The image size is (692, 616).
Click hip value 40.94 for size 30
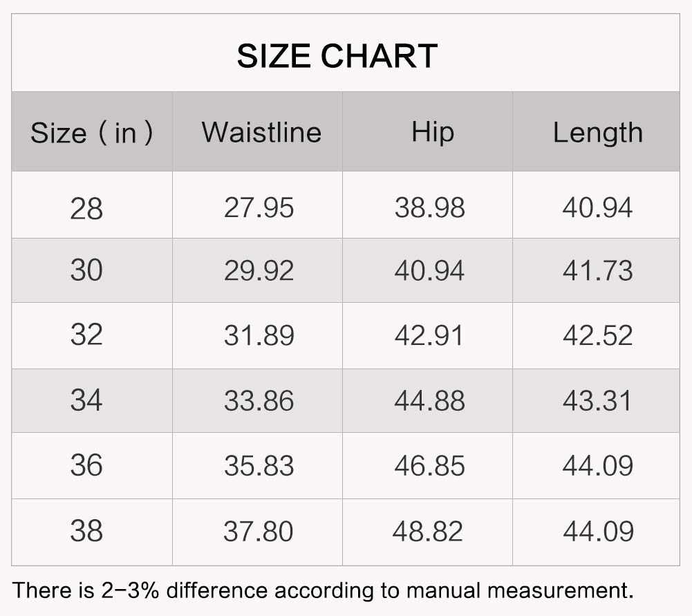(429, 270)
